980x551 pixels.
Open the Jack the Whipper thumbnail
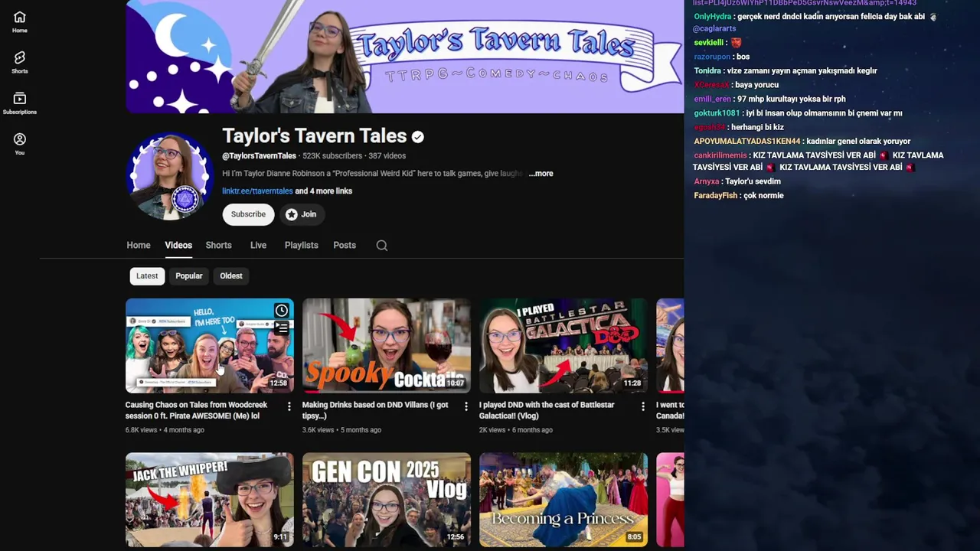210,500
